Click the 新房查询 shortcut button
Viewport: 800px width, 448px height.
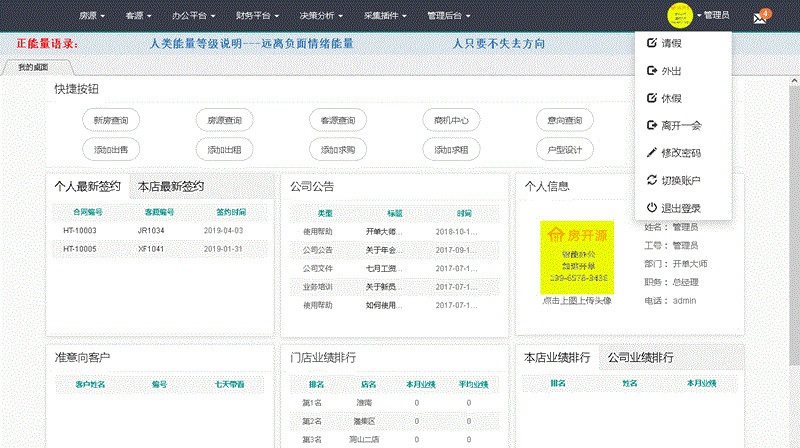[x=111, y=120]
